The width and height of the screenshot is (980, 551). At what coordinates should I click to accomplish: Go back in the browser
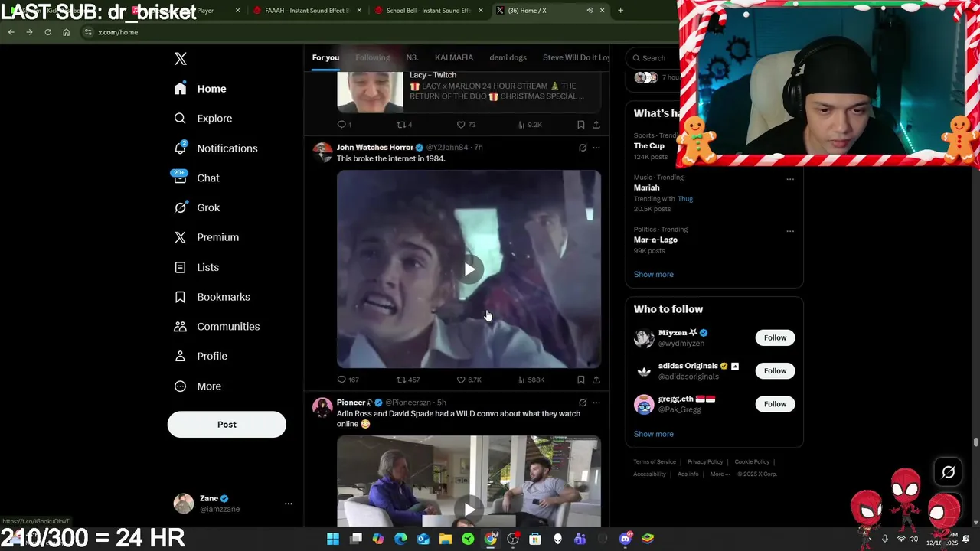point(11,32)
